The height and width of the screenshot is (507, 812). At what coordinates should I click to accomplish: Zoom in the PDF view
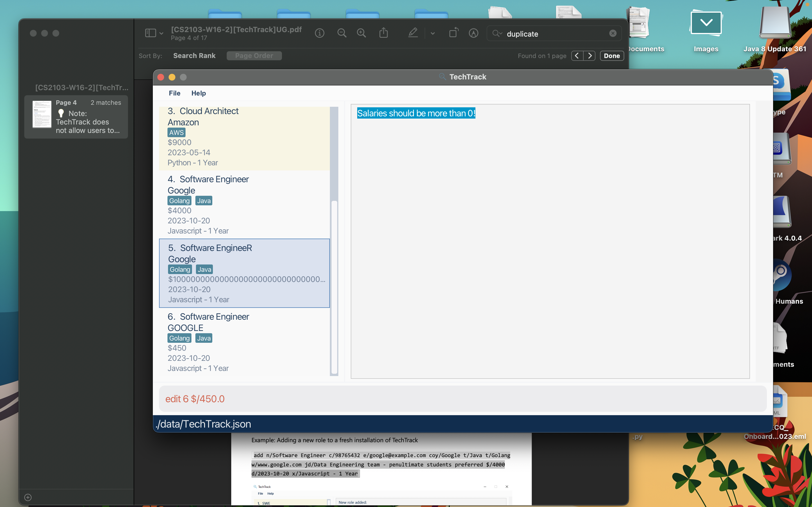[x=361, y=33]
